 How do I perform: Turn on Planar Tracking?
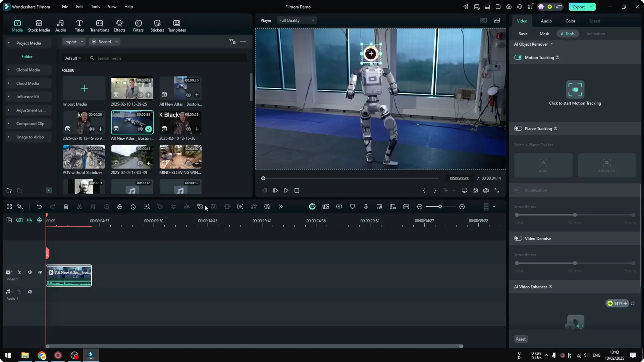[518, 128]
